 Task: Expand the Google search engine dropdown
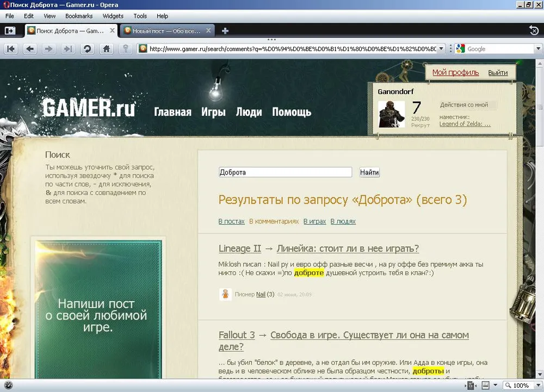point(539,48)
